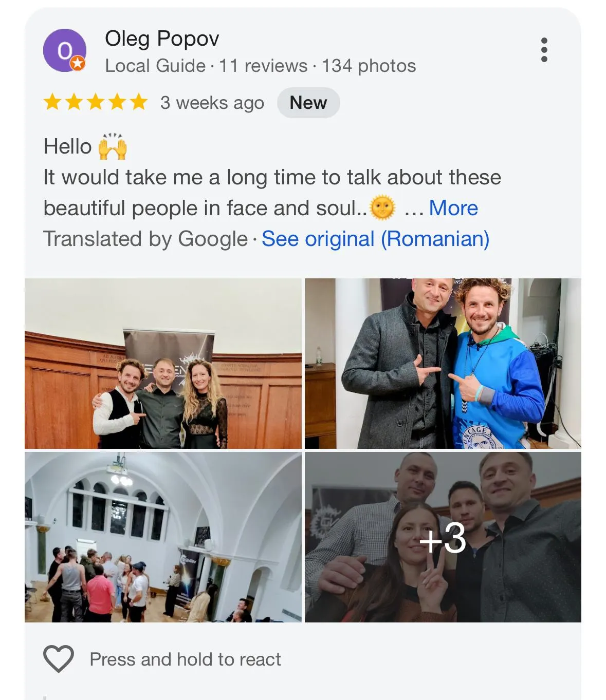This screenshot has height=700, width=606.
Task: Click the Translated by Google label
Action: click(145, 239)
